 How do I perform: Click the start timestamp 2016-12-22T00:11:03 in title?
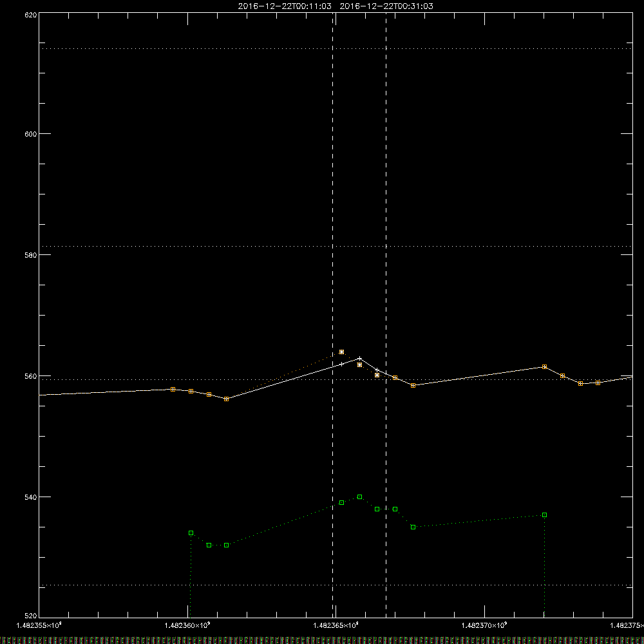(285, 6)
